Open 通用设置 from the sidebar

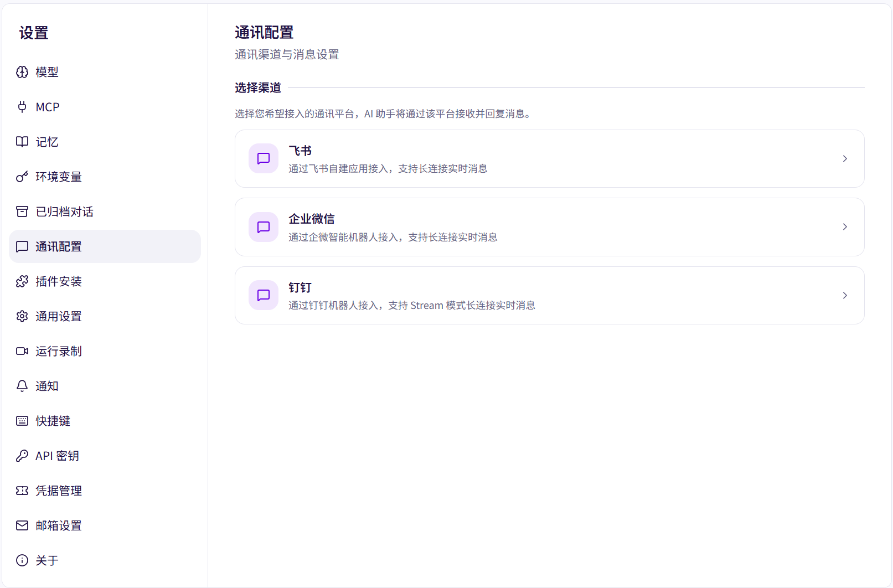point(105,316)
